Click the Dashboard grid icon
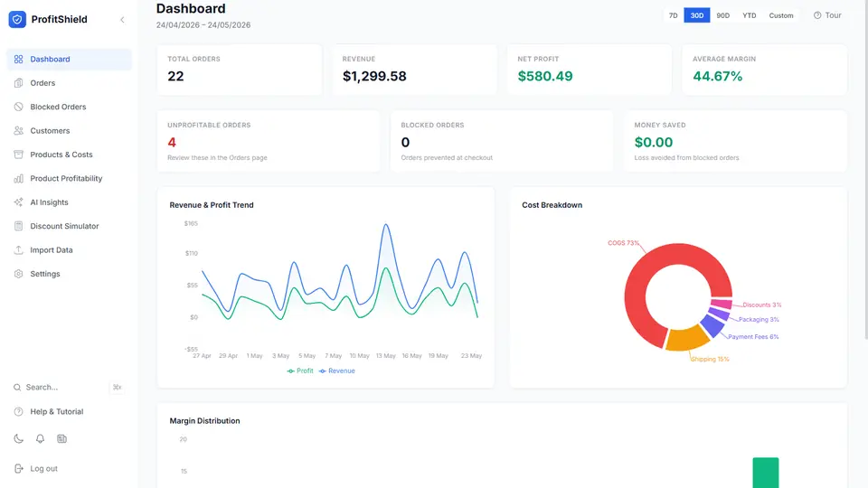 coord(18,60)
